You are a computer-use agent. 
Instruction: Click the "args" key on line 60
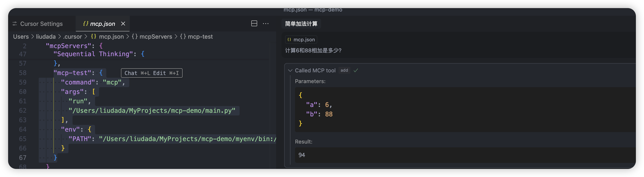72,92
